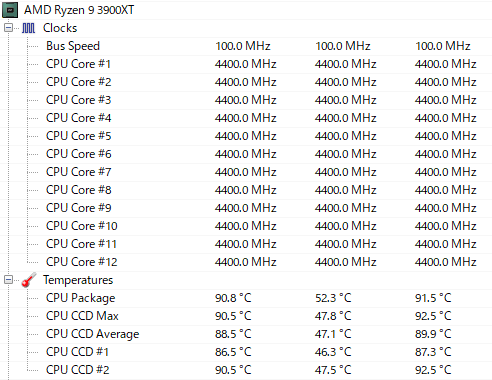Screen dimensions: 492x380
Task: Select the CPU Core #3 row
Action: click(246, 100)
